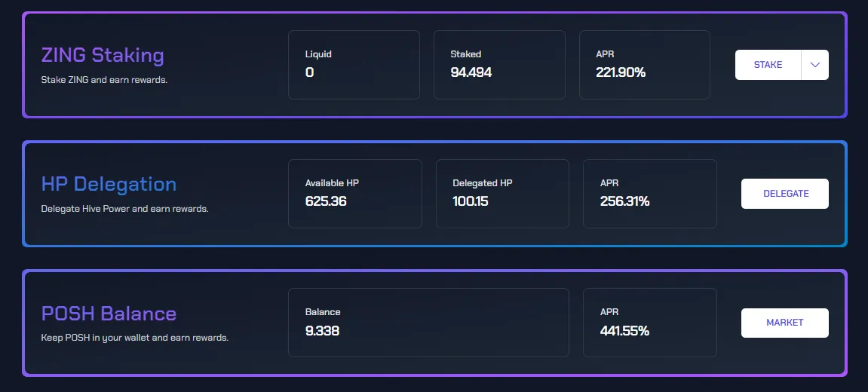Viewport: 868px width, 392px height.
Task: Click the POSH Balance heading
Action: tap(109, 314)
